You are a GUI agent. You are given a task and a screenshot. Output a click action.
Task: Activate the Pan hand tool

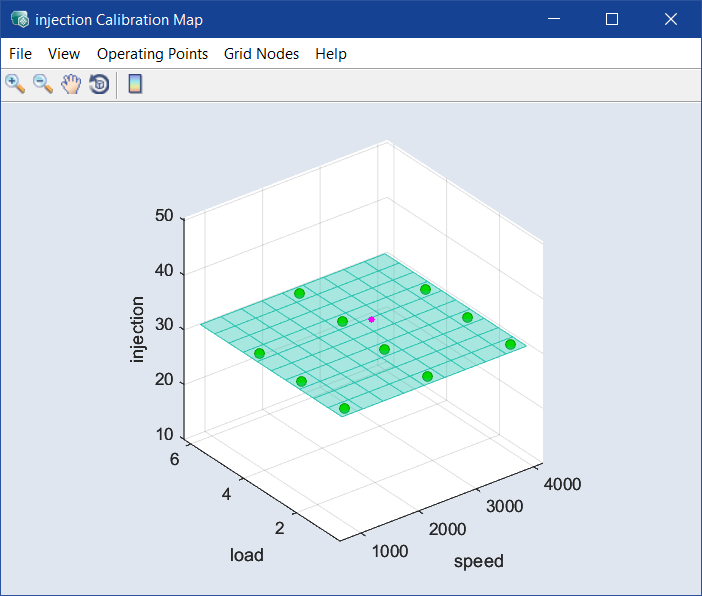[71, 84]
